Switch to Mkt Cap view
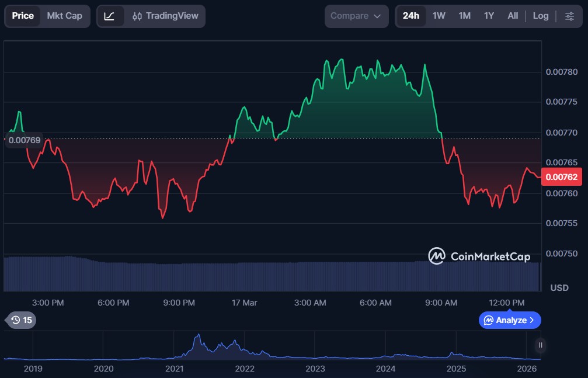Viewport: 588px width, 378px height. pos(64,16)
